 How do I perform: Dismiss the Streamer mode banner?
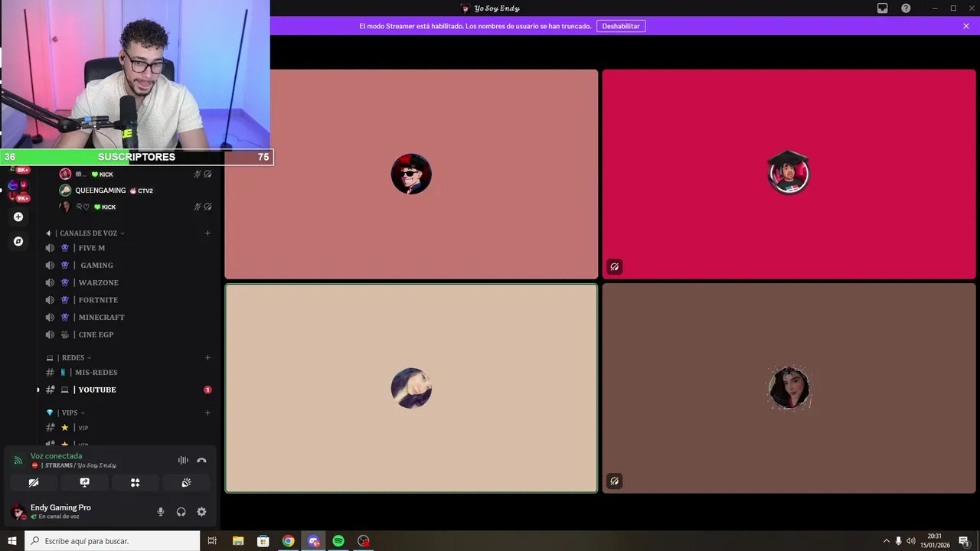point(966,26)
